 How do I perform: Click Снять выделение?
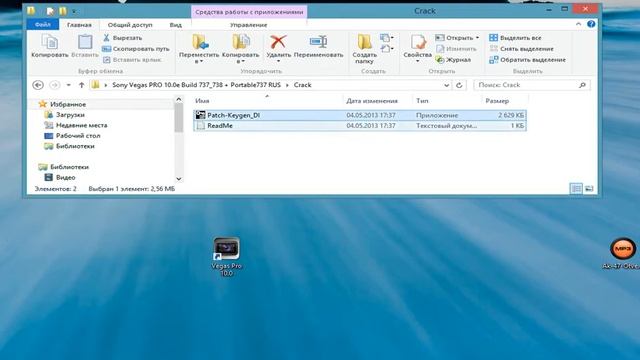pyautogui.click(x=521, y=49)
